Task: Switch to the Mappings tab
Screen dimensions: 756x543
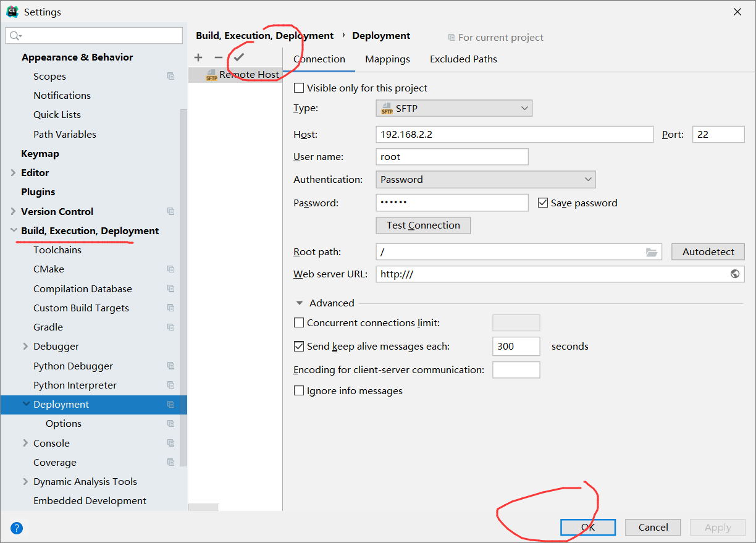Action: [387, 59]
